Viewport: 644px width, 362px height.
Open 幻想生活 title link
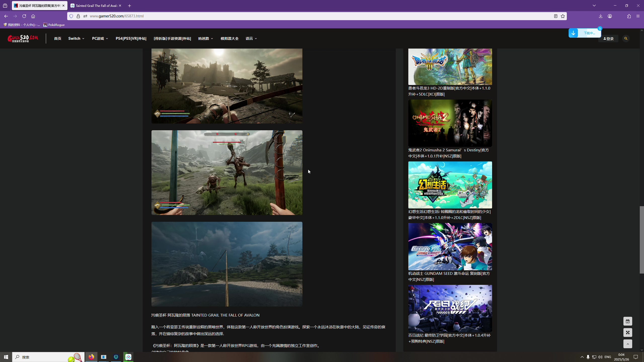(449, 215)
